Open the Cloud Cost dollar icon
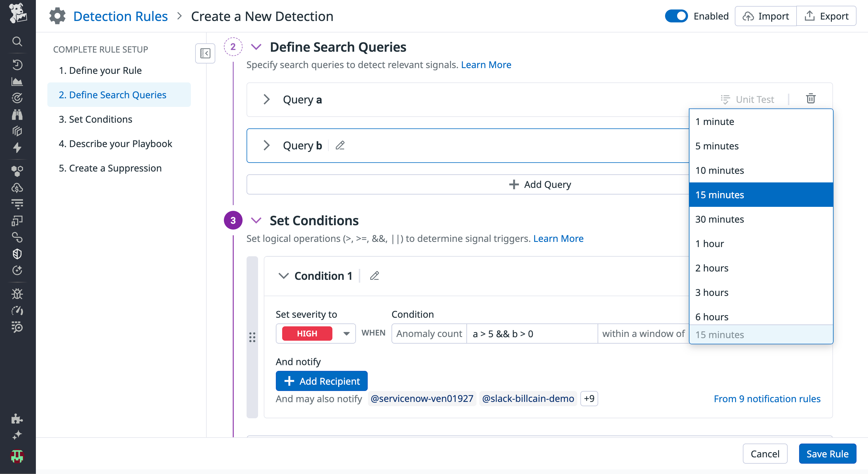 (17, 188)
